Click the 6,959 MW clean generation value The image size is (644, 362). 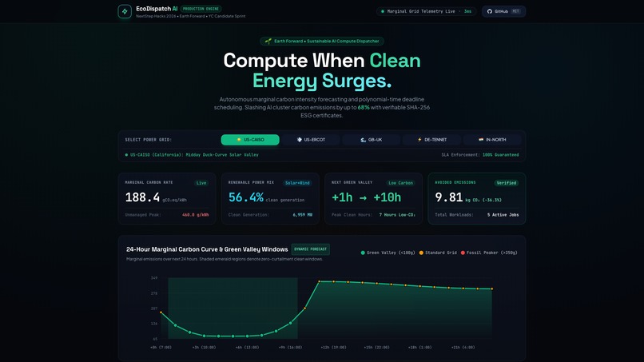click(x=302, y=215)
